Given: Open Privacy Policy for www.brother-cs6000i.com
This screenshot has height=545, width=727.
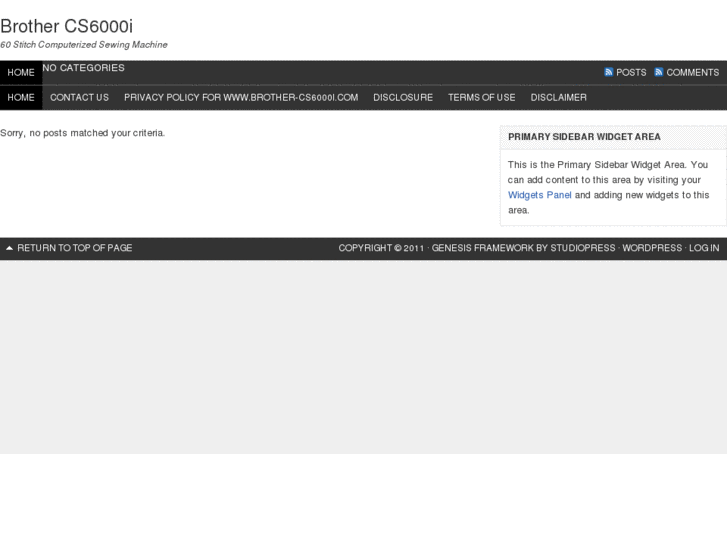Looking at the screenshot, I should pyautogui.click(x=241, y=97).
